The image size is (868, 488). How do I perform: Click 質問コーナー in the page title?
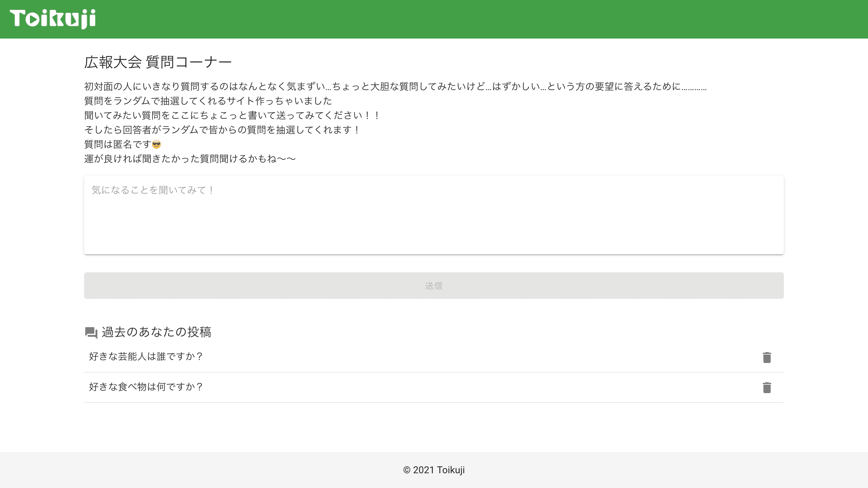[189, 62]
